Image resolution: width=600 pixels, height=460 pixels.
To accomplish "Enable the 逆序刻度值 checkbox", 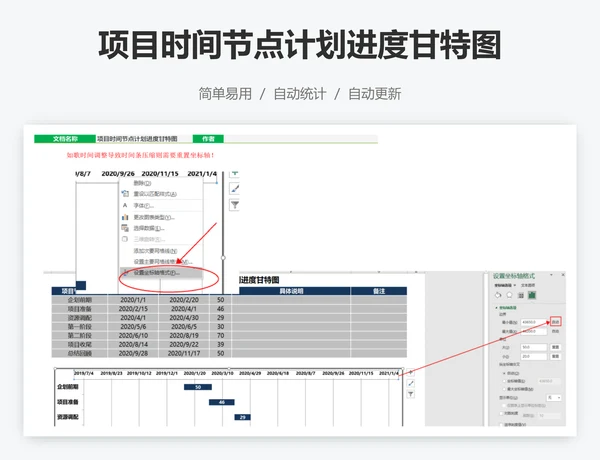I will tap(501, 424).
